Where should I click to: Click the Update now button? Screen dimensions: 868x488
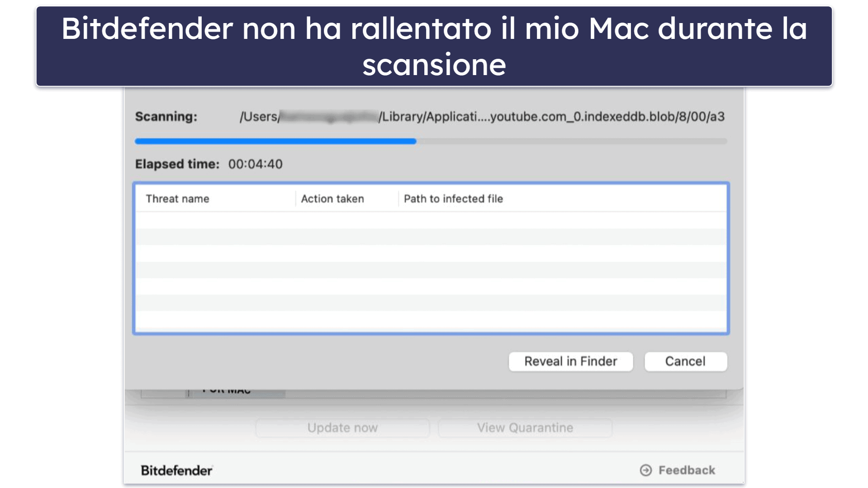tap(342, 428)
